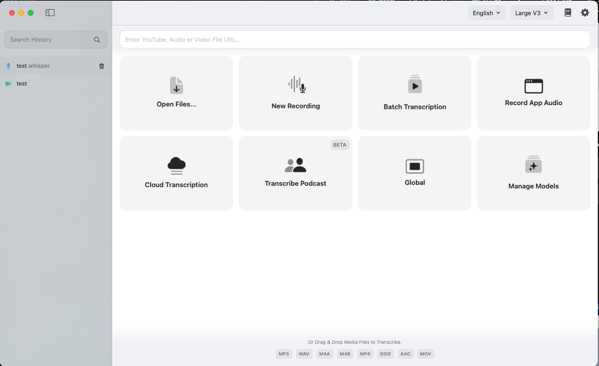Focus the Search History field
599x366 pixels.
click(x=56, y=40)
